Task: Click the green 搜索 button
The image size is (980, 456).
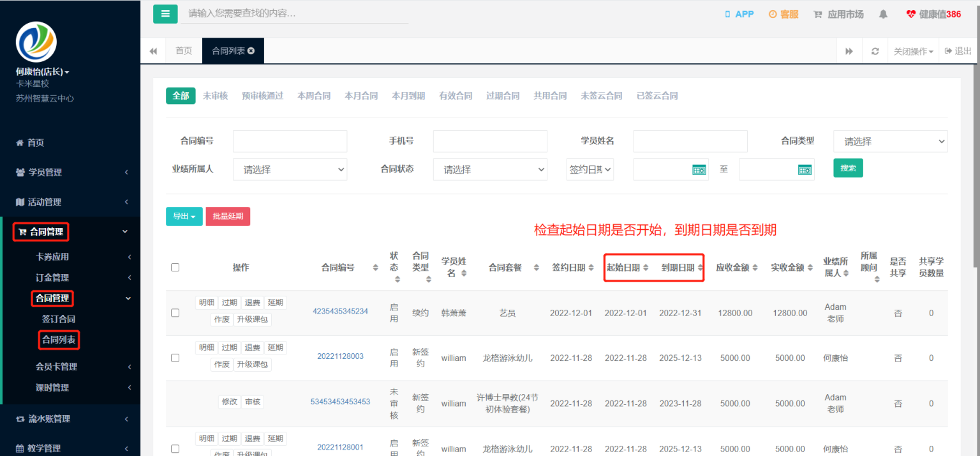Action: [x=848, y=168]
